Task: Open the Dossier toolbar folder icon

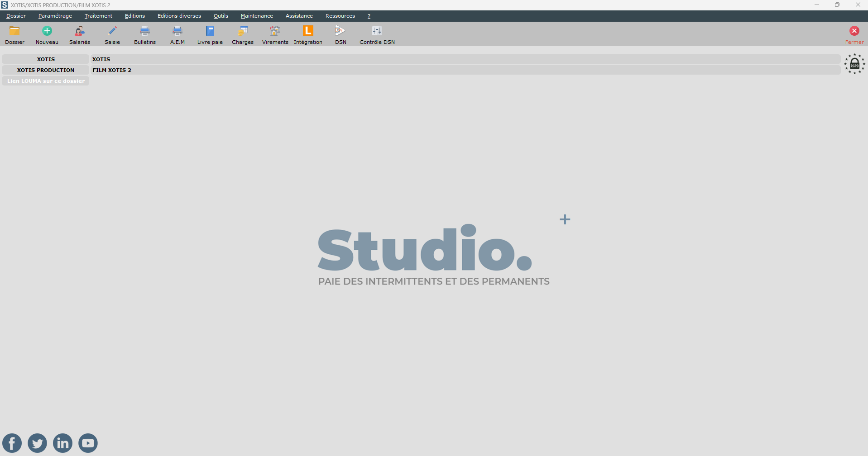Action: (15, 31)
